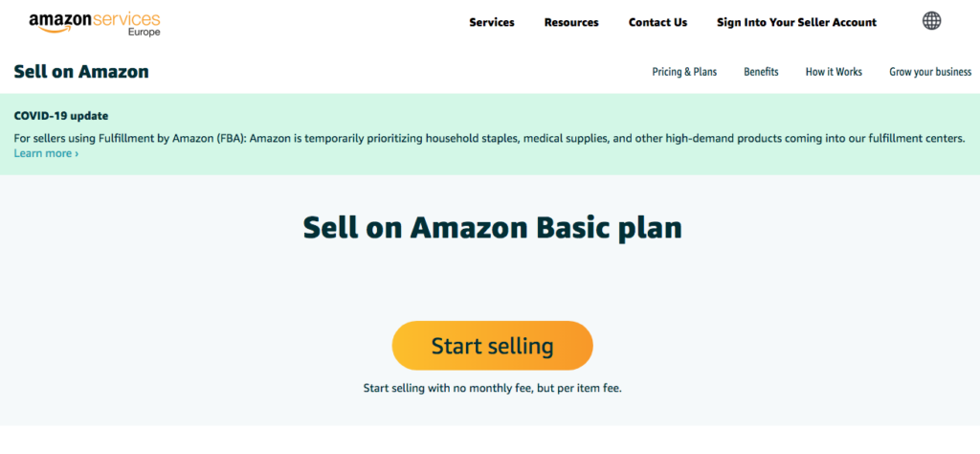Go to the Contact Us page

click(657, 23)
